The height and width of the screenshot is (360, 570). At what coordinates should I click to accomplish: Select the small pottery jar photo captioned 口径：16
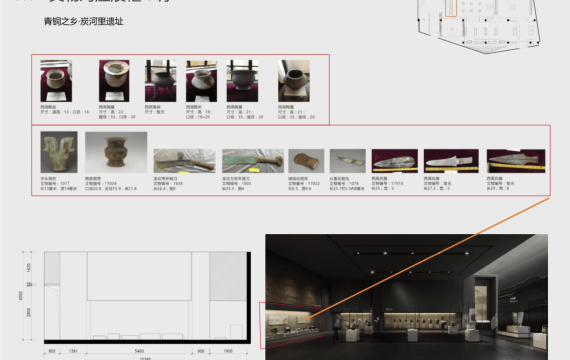(x=56, y=81)
